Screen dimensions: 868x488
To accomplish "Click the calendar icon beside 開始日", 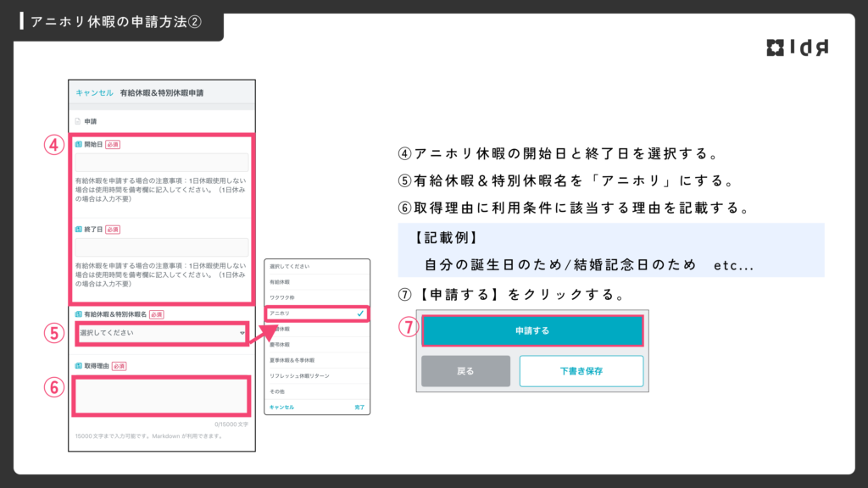I will [x=79, y=145].
